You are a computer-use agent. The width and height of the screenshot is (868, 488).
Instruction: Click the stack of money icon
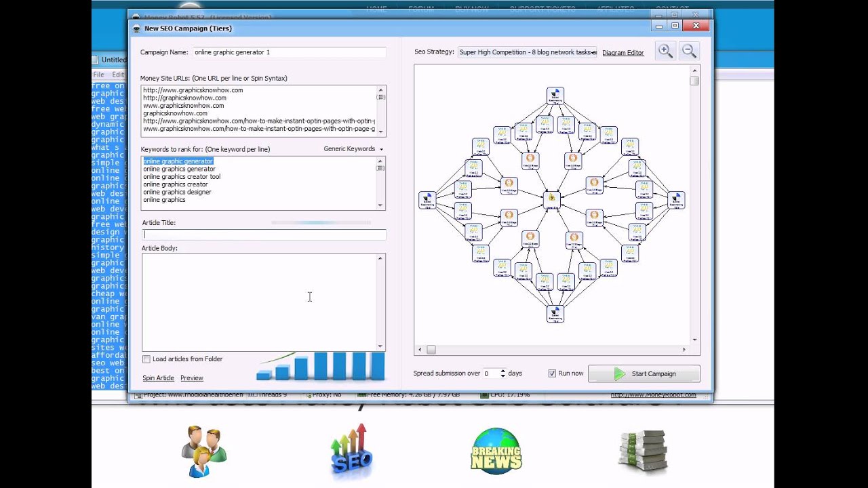coord(642,450)
